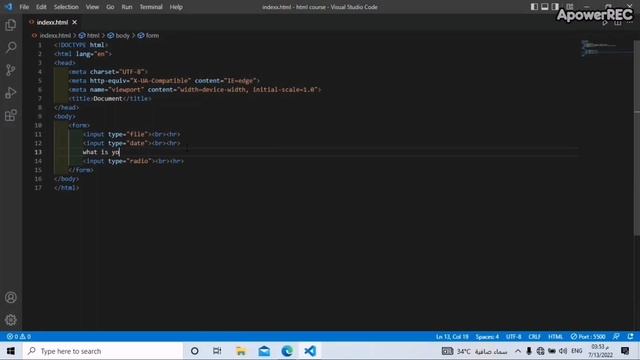640x360 pixels.
Task: Open volume speaker tray icon
Action: [563, 351]
